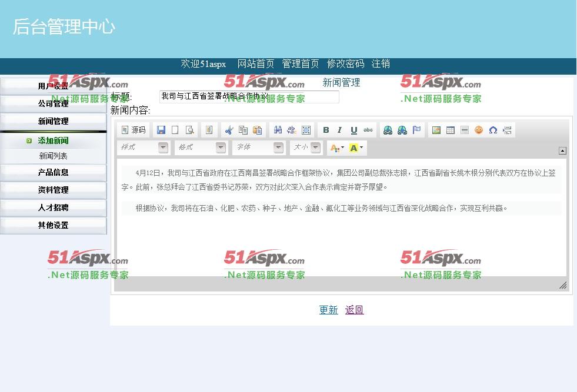Open the 样式 style dropdown
This screenshot has width=577, height=392.
(144, 148)
